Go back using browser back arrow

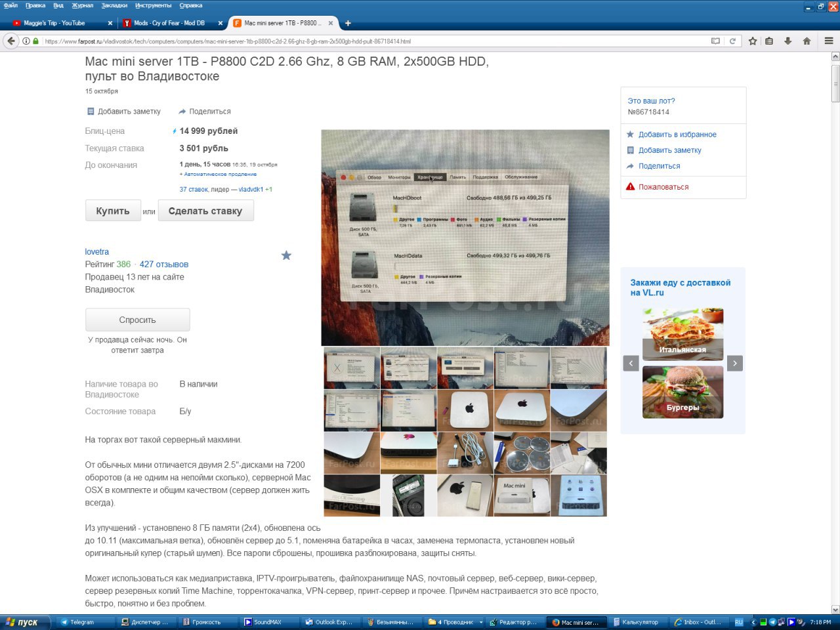click(10, 41)
